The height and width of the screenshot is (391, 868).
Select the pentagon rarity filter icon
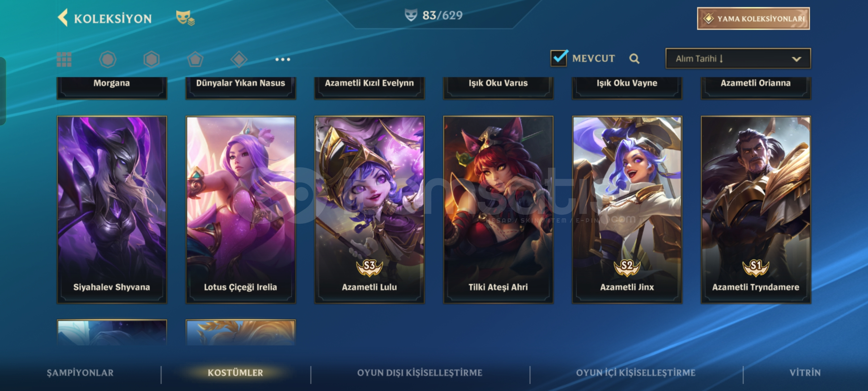tap(195, 59)
